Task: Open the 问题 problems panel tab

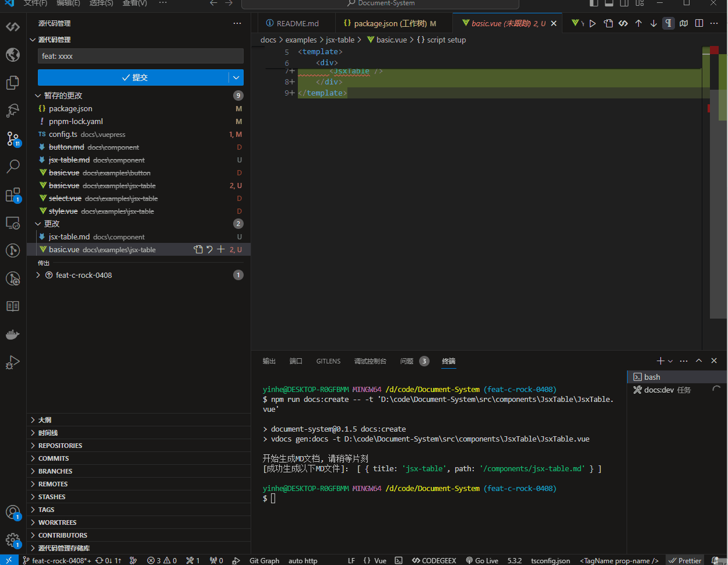Action: (407, 361)
